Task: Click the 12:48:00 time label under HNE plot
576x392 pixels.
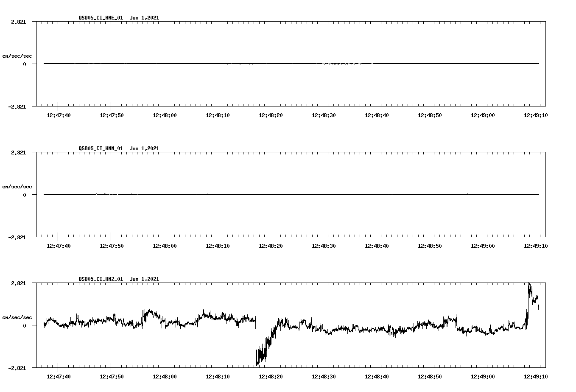Action: point(165,115)
